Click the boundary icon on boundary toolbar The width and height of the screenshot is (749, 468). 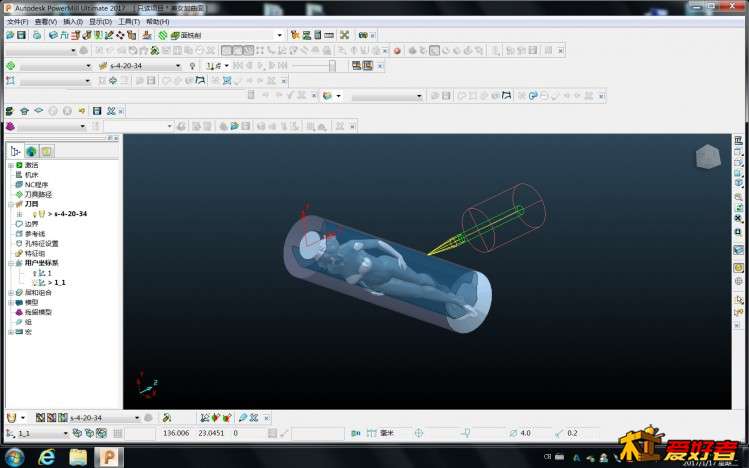pos(10,81)
